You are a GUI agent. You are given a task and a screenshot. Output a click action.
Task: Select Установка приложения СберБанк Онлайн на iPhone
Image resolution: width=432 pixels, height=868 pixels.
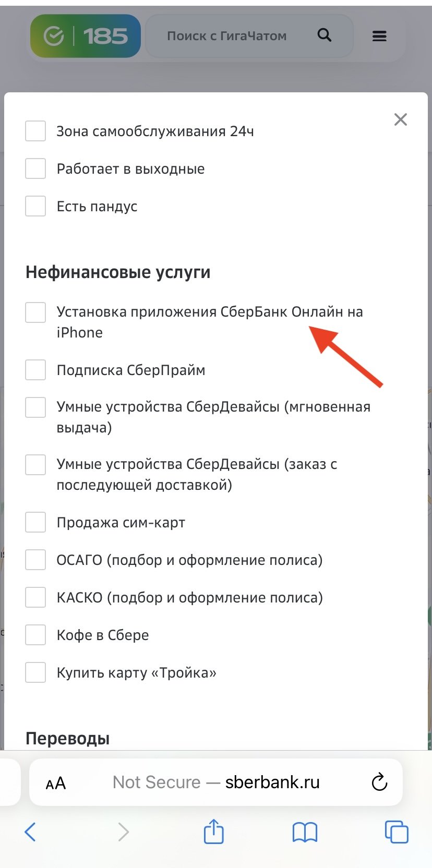point(35,312)
